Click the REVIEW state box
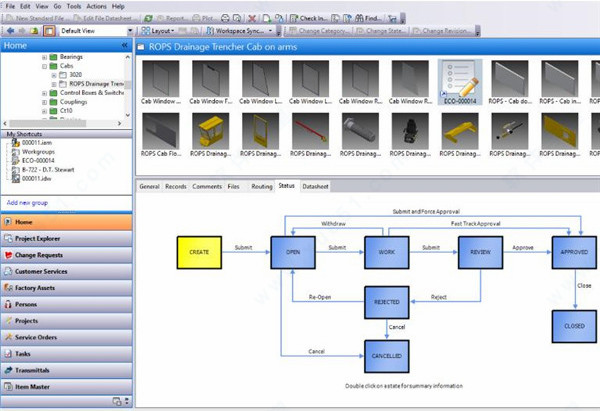 481,252
